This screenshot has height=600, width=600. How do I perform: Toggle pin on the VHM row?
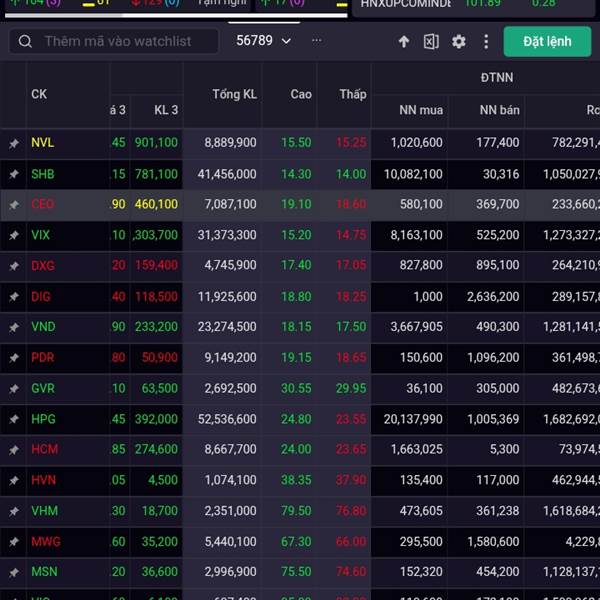tap(14, 511)
